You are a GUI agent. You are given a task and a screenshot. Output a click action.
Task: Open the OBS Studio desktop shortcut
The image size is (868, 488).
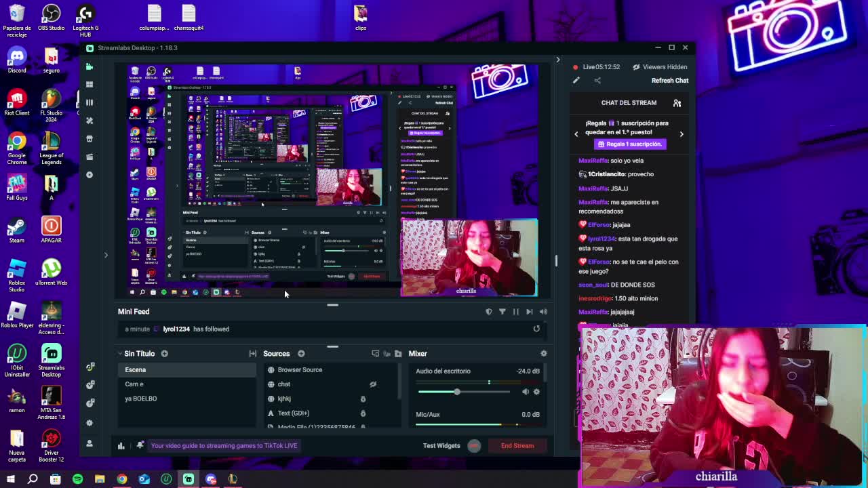pos(51,18)
